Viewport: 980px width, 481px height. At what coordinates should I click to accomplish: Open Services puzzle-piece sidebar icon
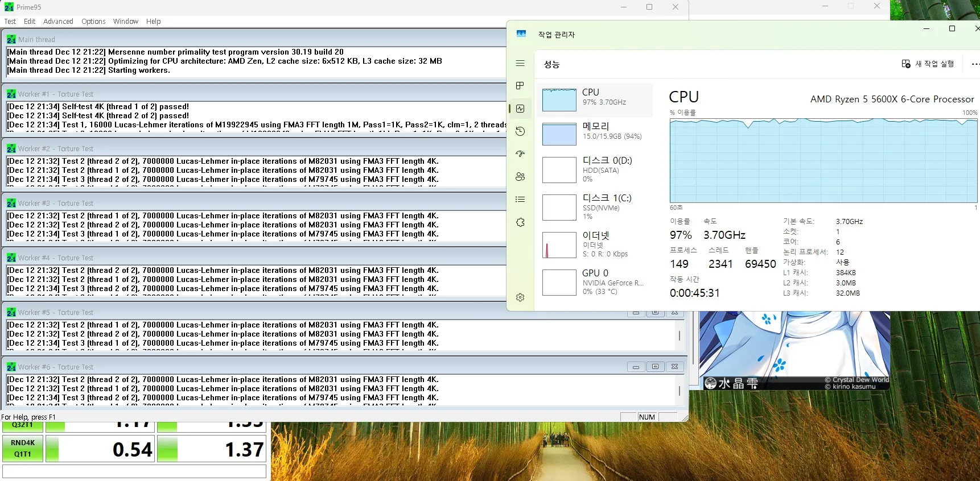click(520, 222)
